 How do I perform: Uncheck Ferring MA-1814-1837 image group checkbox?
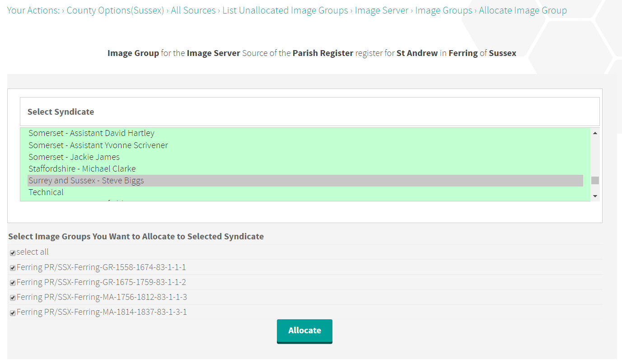coord(13,313)
